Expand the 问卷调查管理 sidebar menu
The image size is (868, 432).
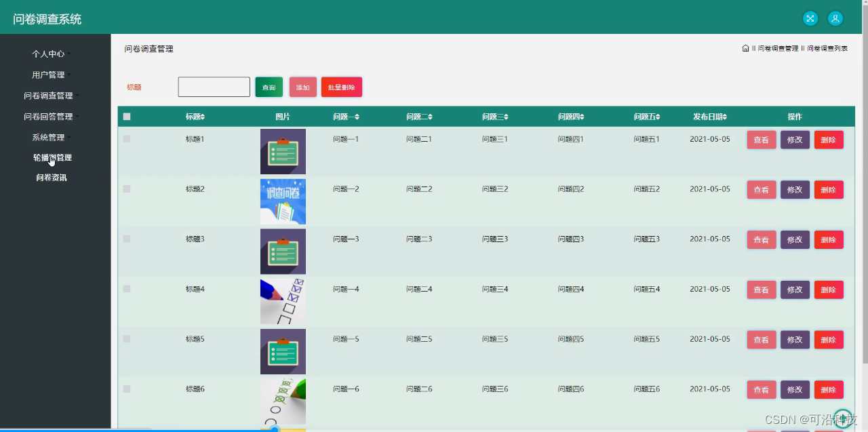52,96
